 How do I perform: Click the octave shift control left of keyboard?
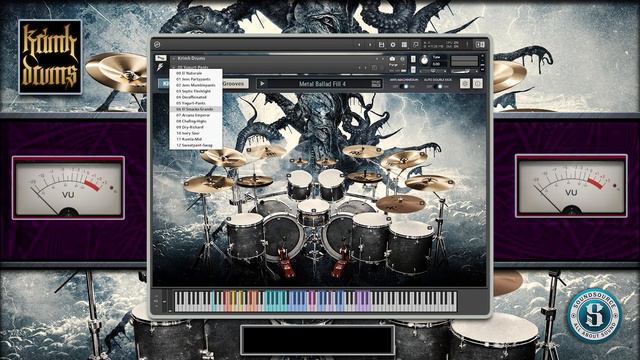click(157, 302)
